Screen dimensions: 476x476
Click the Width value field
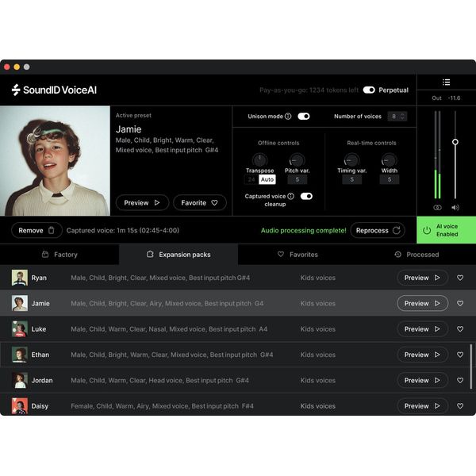click(x=390, y=179)
